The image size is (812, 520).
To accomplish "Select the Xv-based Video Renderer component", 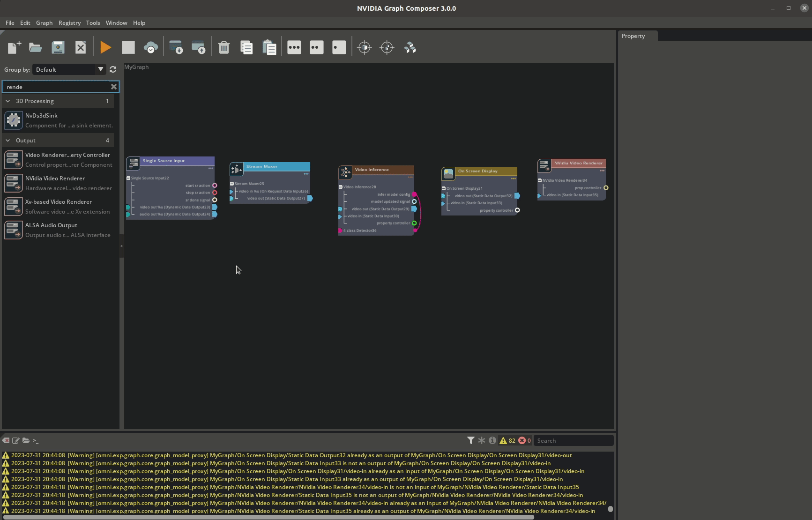I will (x=59, y=207).
